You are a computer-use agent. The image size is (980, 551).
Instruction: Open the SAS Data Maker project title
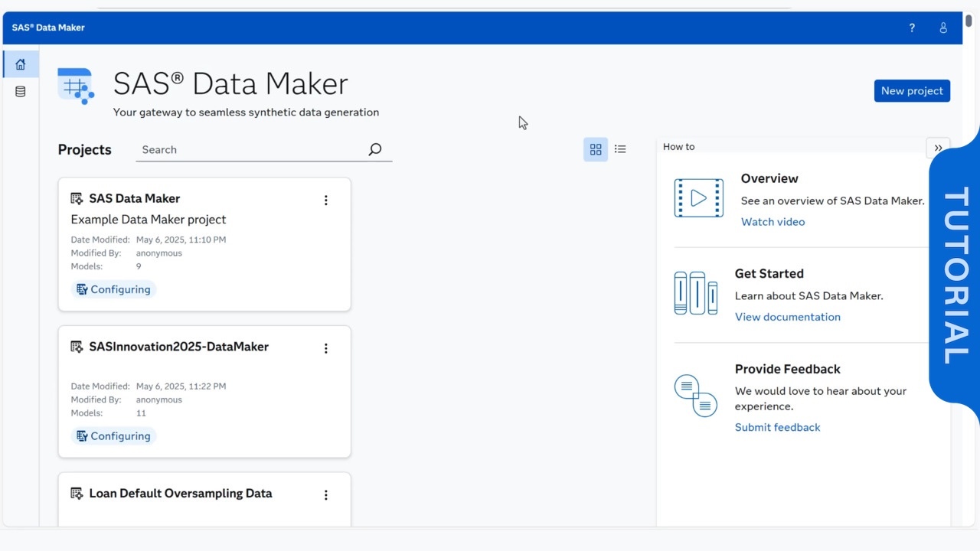click(x=134, y=198)
